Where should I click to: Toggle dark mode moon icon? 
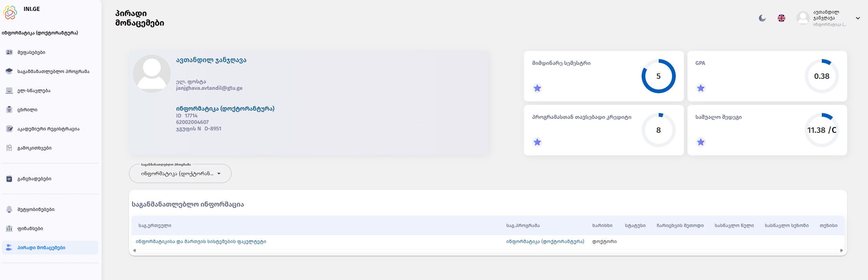coord(762,18)
